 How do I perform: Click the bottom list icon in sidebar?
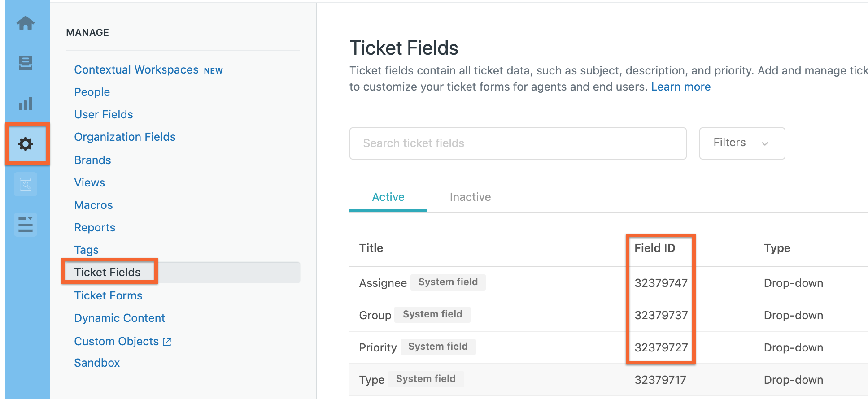(x=26, y=224)
